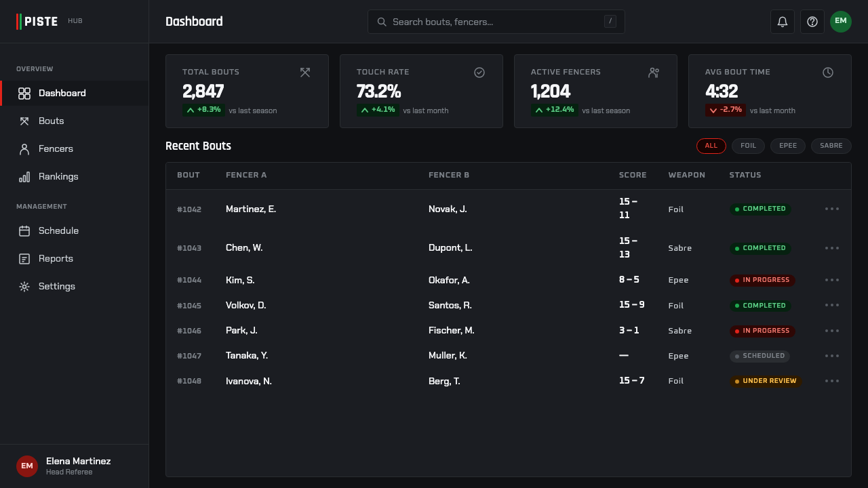The image size is (868, 488).
Task: Click the Under Review status badge
Action: (766, 381)
